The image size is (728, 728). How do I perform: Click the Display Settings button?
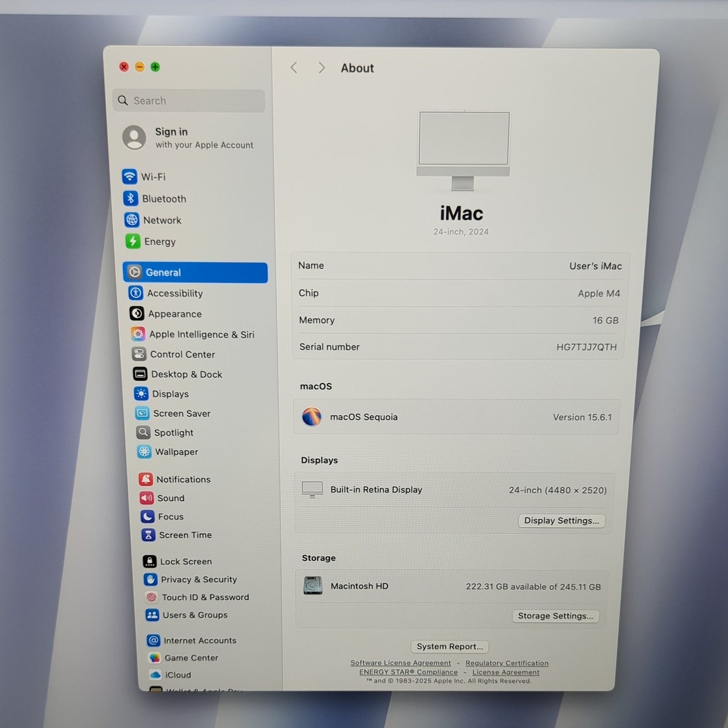pyautogui.click(x=562, y=521)
